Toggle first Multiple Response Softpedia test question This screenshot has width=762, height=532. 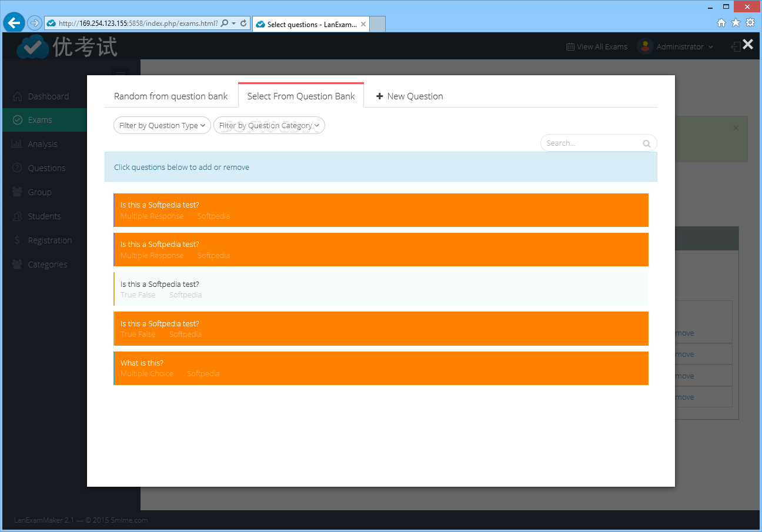coord(381,210)
